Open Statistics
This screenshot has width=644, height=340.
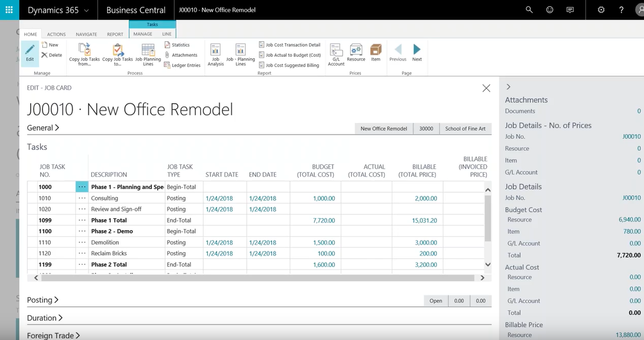coord(177,44)
